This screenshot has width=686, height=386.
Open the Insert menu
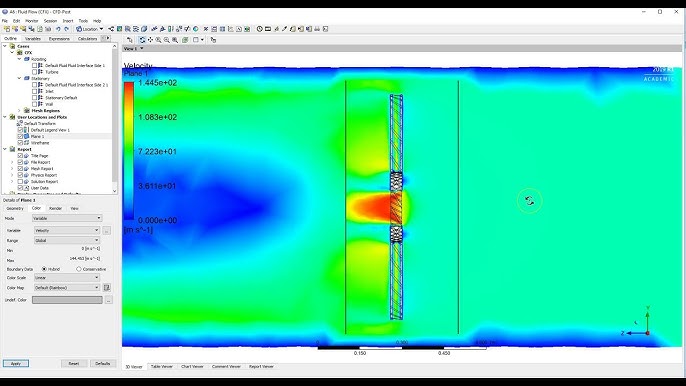coord(68,21)
